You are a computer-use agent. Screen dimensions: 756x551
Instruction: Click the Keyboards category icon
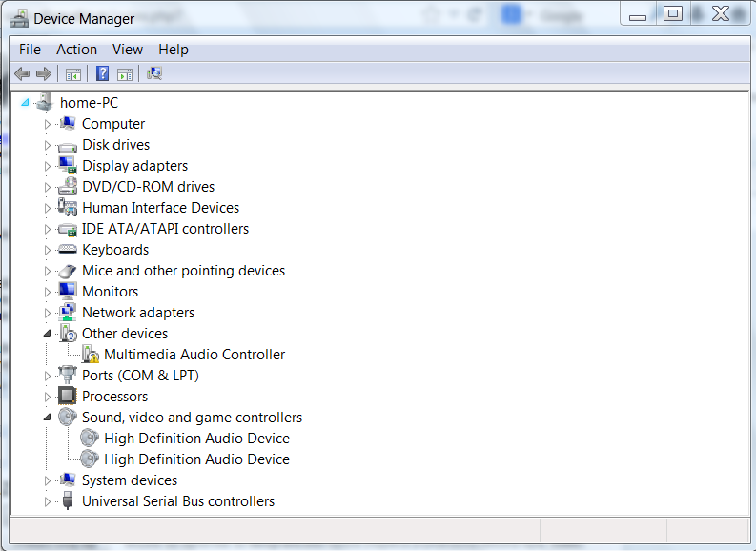68,249
